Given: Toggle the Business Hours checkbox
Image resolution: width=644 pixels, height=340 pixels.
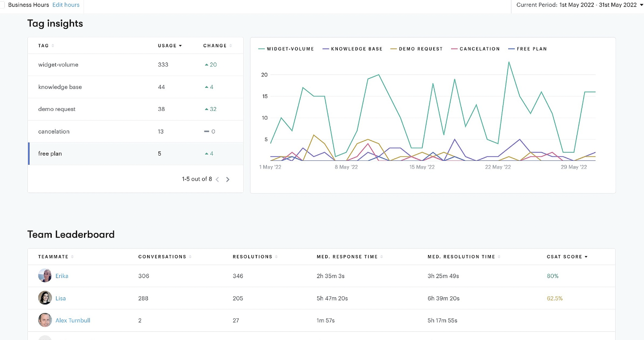Looking at the screenshot, I should pos(2,5).
